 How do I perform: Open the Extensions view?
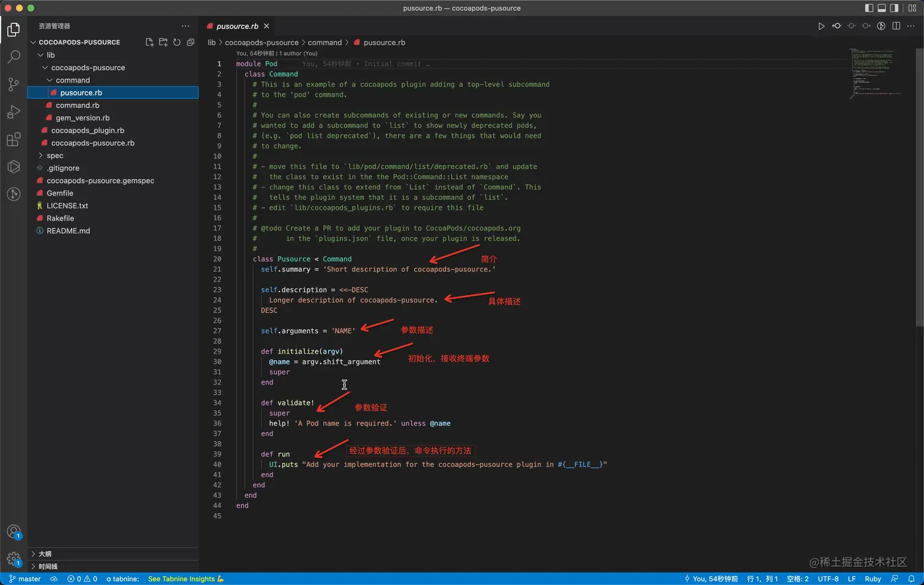pyautogui.click(x=13, y=139)
